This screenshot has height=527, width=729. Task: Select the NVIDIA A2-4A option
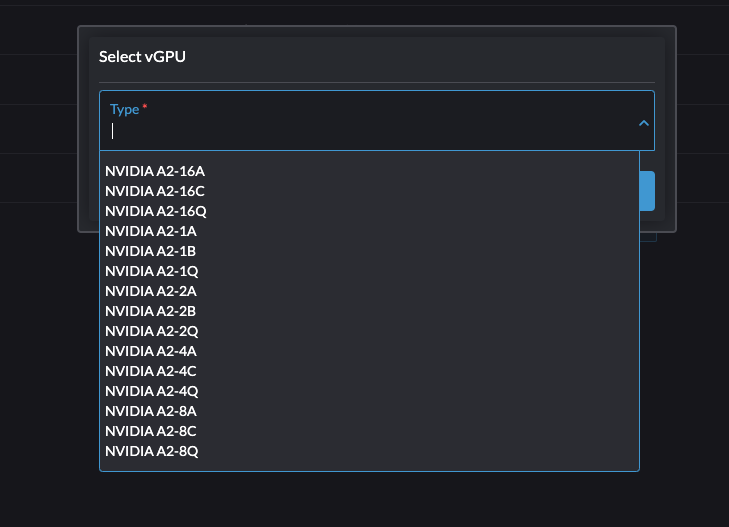tap(151, 351)
